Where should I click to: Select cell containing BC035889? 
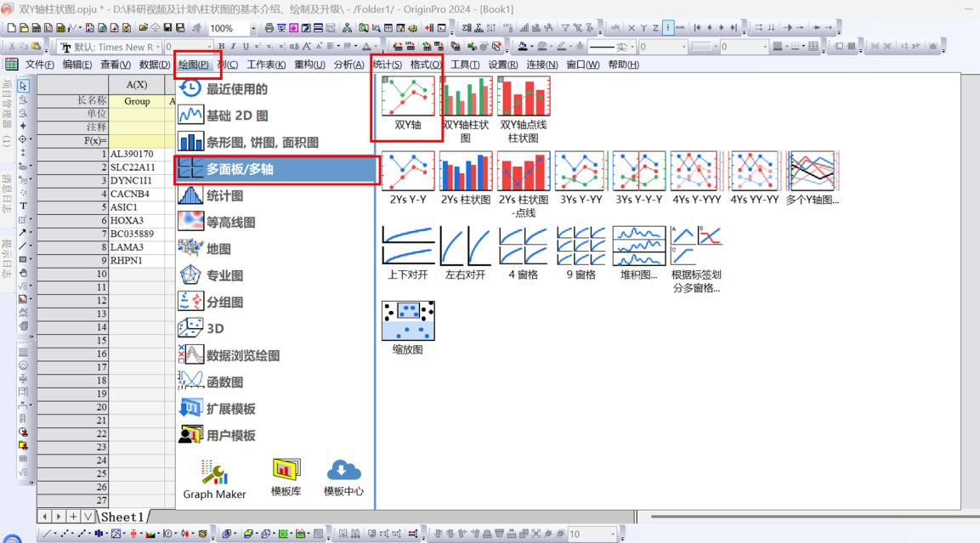point(138,234)
